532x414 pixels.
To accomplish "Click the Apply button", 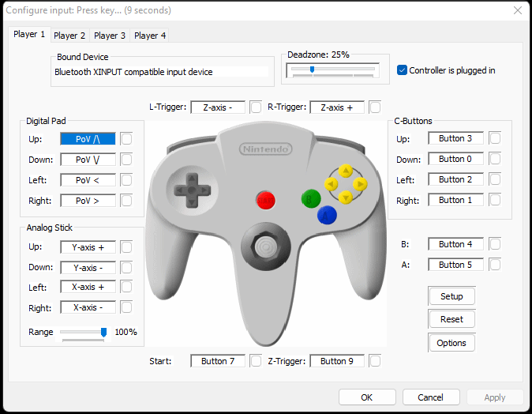I will (495, 397).
